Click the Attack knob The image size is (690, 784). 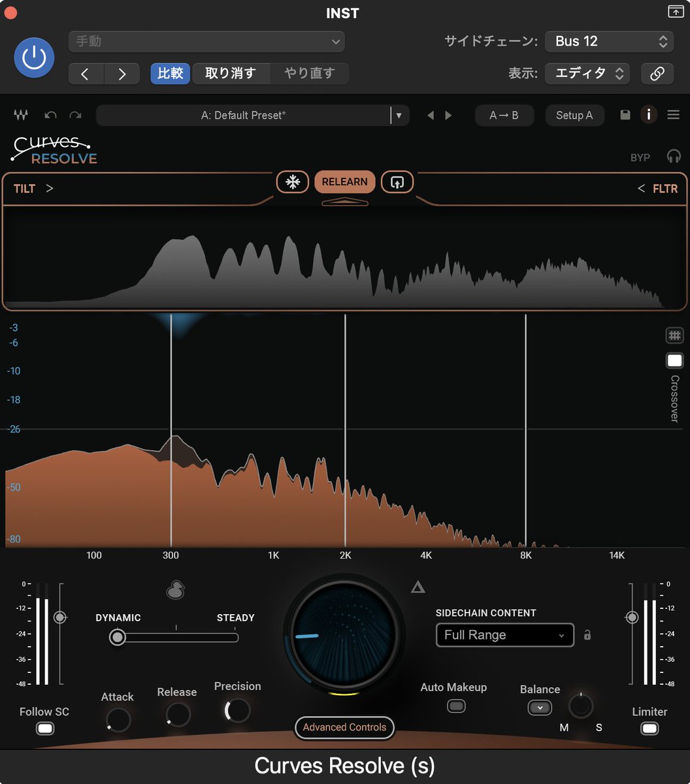point(118,720)
